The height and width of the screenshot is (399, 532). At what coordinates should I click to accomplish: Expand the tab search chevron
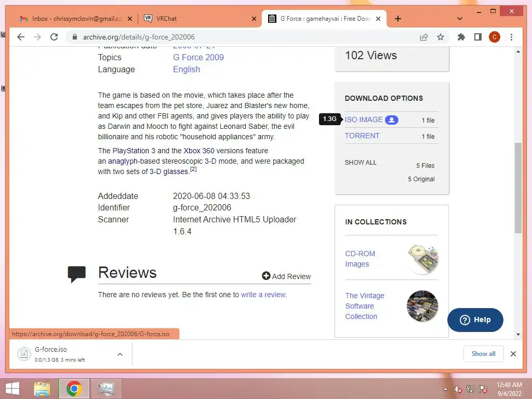click(x=460, y=19)
